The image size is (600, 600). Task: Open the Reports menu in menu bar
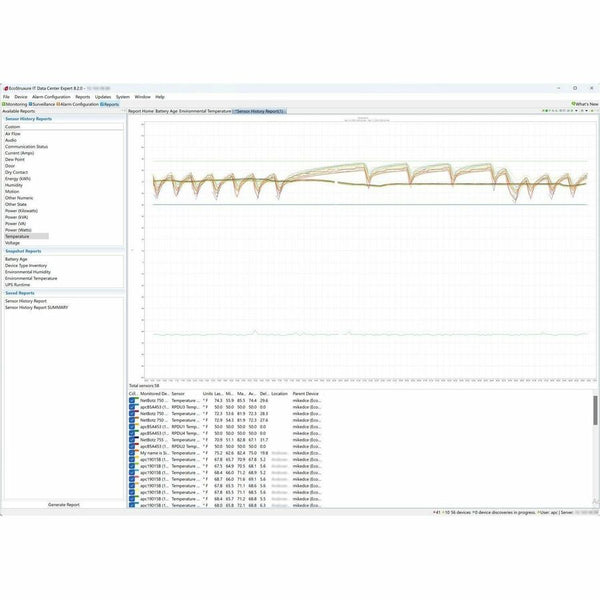tap(83, 97)
